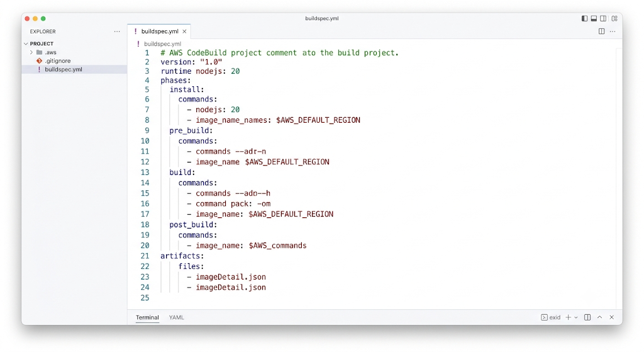Click the artifacts: key
This screenshot has height=352, width=644.
coord(182,256)
